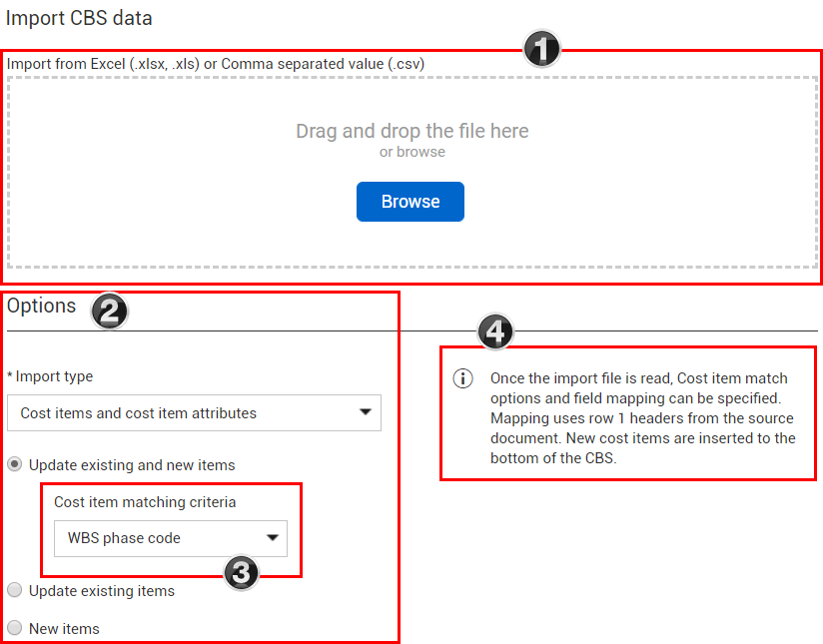
Task: Expand the WBS phase code dropdown
Action: [171, 538]
